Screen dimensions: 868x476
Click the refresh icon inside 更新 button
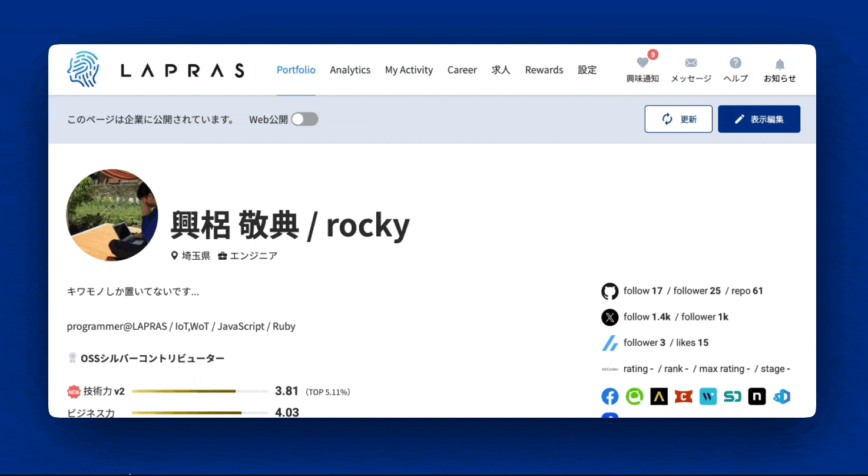click(667, 119)
